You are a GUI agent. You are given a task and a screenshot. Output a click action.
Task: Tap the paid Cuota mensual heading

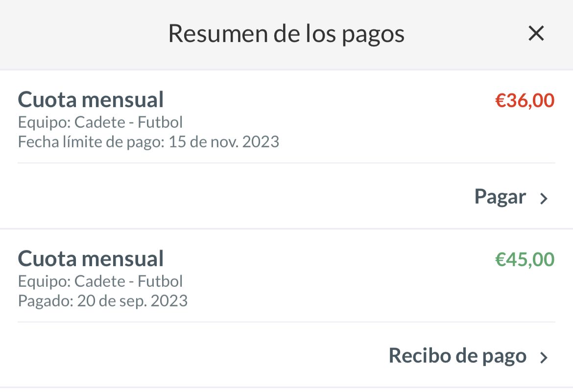91,258
